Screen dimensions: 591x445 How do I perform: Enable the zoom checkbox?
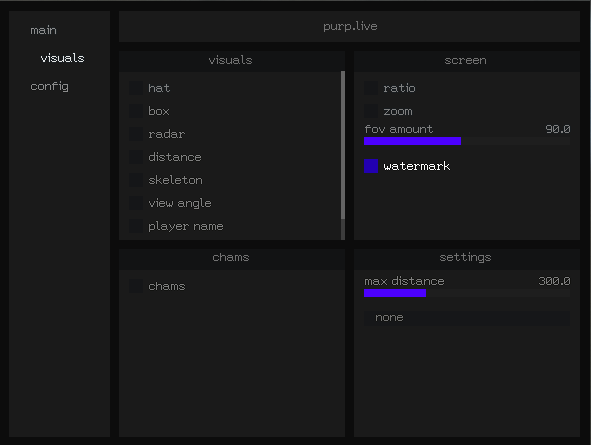pyautogui.click(x=371, y=111)
